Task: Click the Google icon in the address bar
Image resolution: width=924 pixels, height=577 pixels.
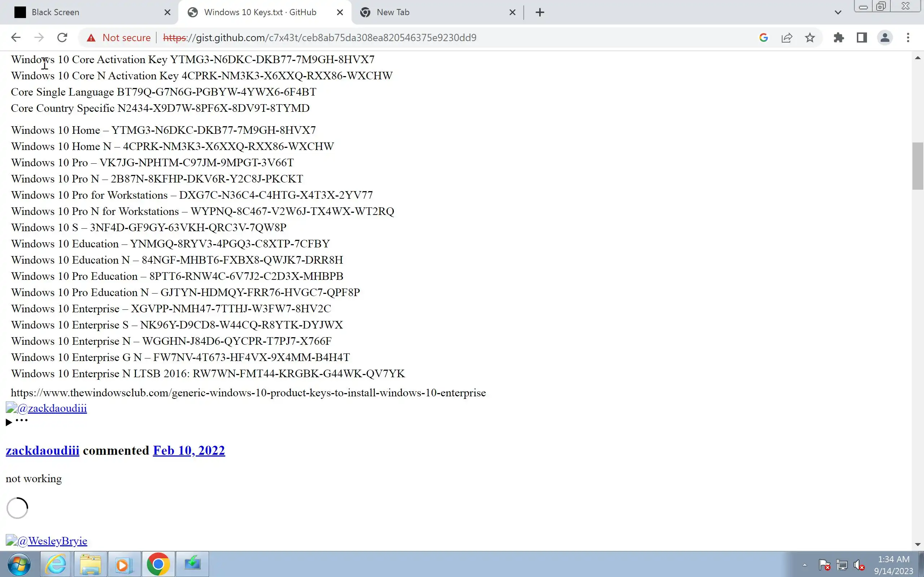Action: coord(764,38)
